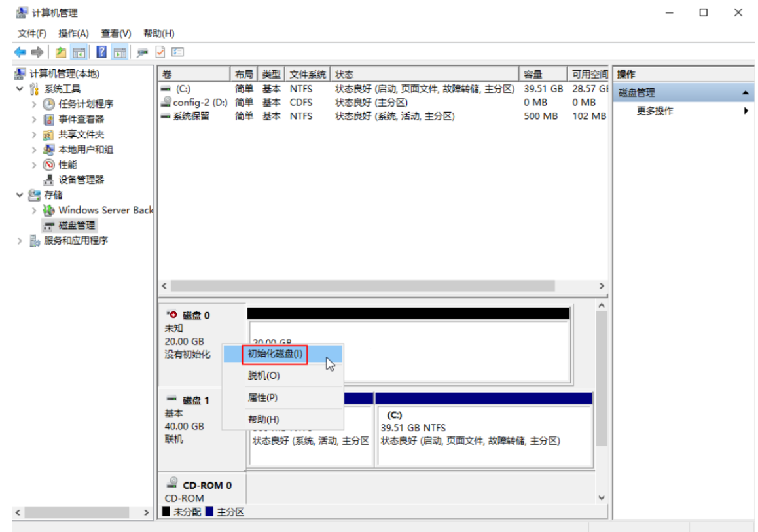
Task: Click the black 未分配 legend swatch
Action: point(166,512)
